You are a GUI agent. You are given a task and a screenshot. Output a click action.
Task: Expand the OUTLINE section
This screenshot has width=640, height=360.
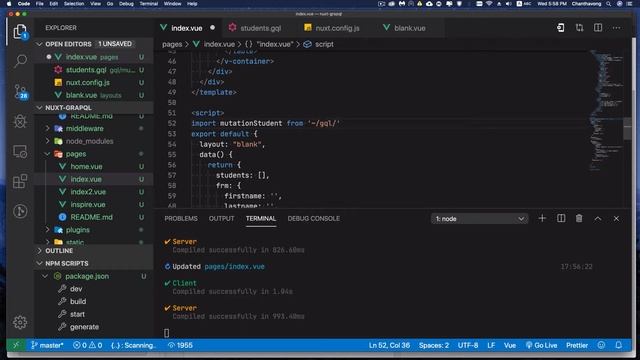tap(40, 251)
